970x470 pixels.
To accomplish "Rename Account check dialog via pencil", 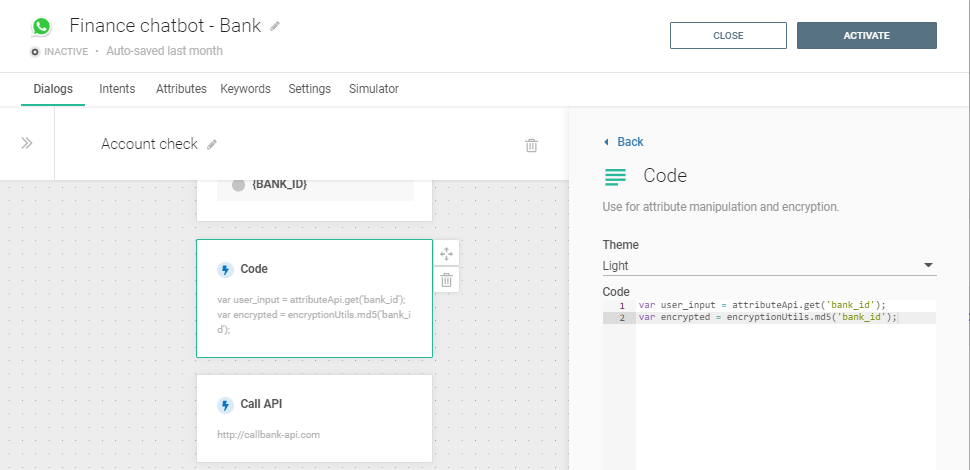I will pyautogui.click(x=212, y=144).
